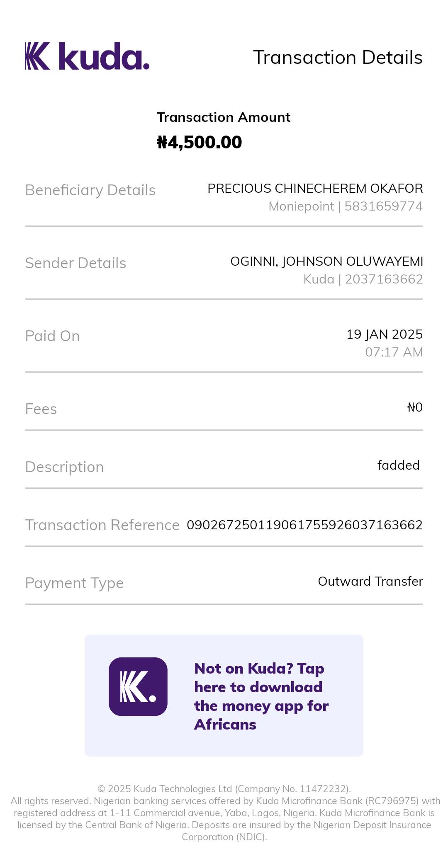Click the 'Transaction Details' heading
448x868 pixels.
click(338, 58)
